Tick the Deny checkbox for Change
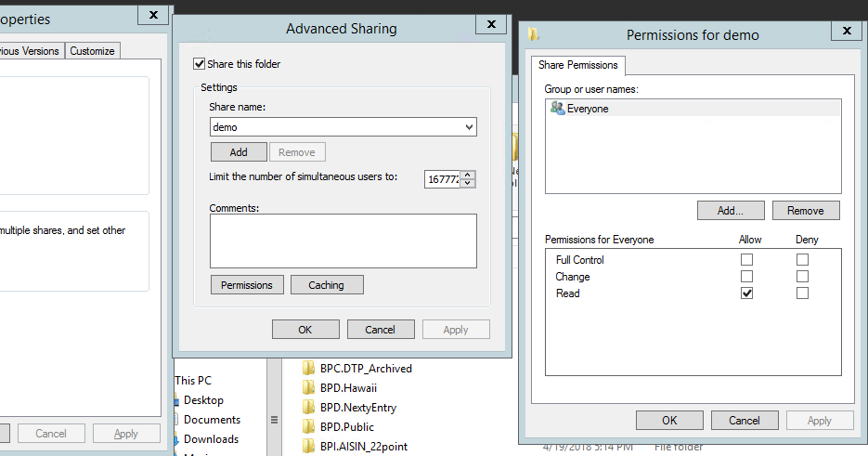This screenshot has height=456, width=868. tap(802, 277)
